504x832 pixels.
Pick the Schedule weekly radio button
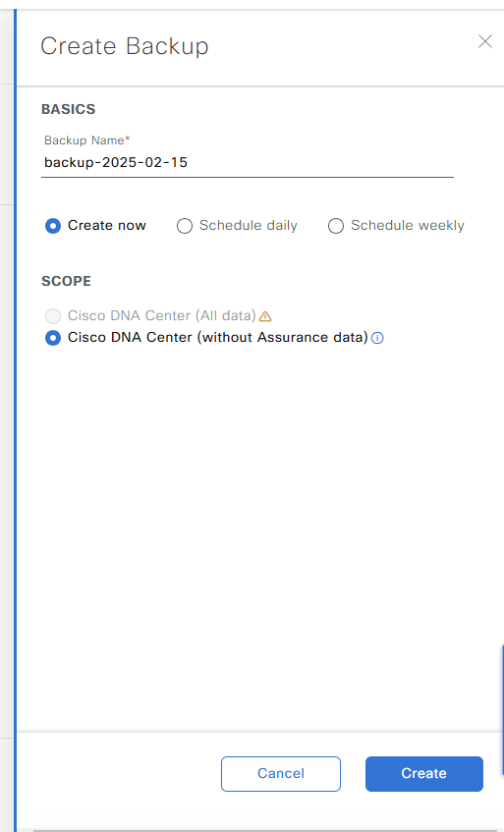(x=336, y=226)
